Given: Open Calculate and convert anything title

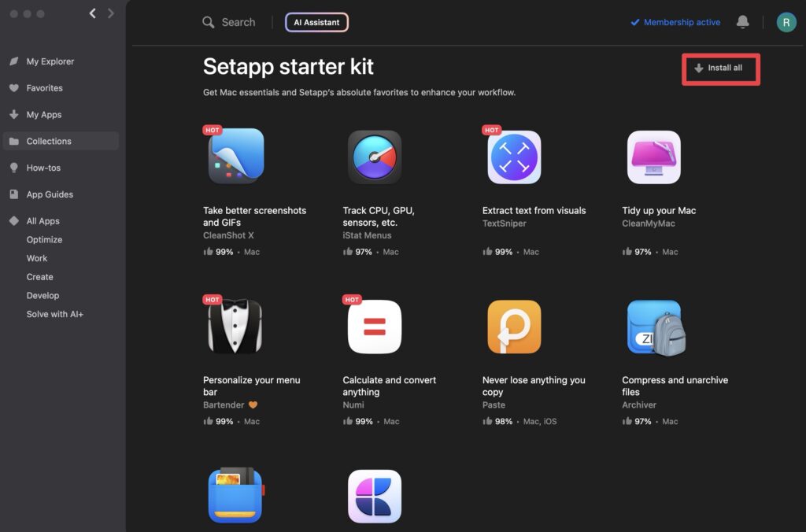Looking at the screenshot, I should pyautogui.click(x=389, y=386).
